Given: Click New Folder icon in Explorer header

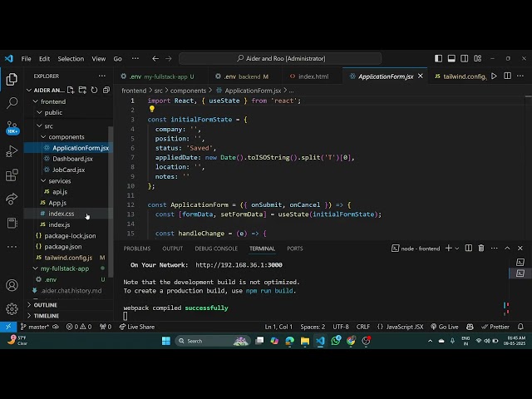Looking at the screenshot, I should pos(82,90).
